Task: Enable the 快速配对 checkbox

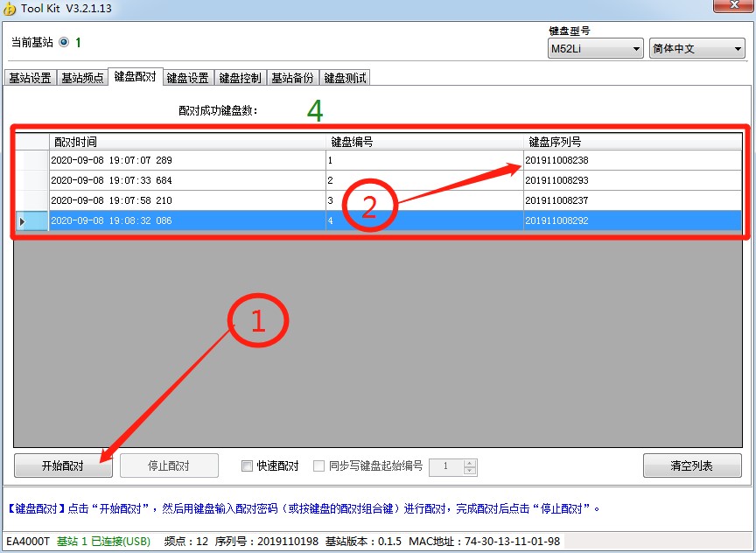Action: pyautogui.click(x=247, y=466)
